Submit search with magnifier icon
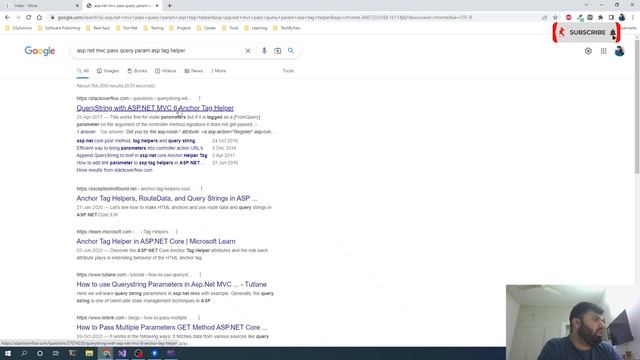The width and height of the screenshot is (640, 360). click(x=291, y=51)
